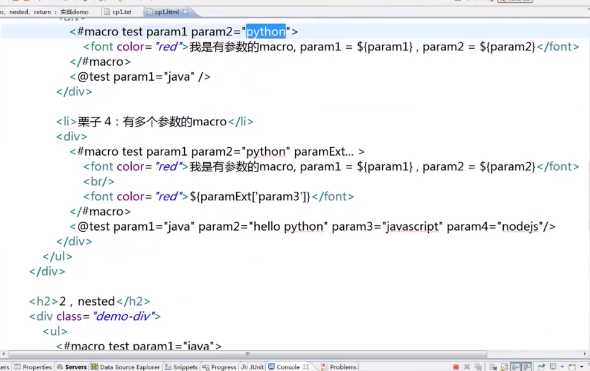Click the Console tab close icon
The image size is (590, 371).
pyautogui.click(x=306, y=367)
